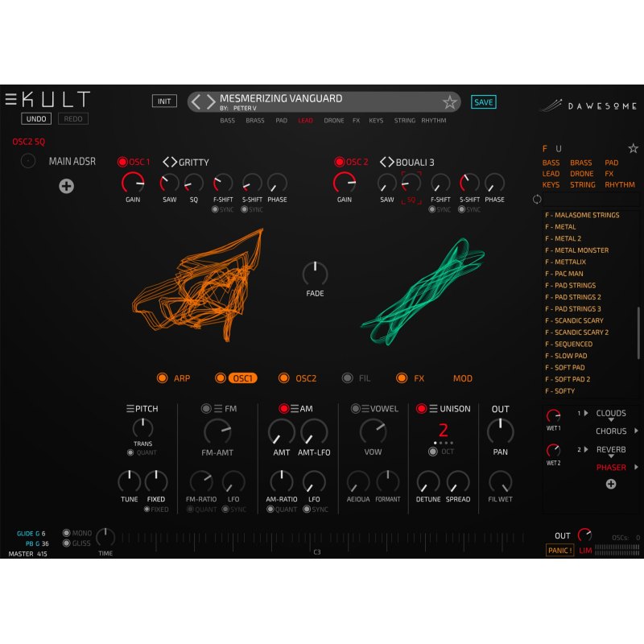644x644 pixels.
Task: Filter browser by STRING category
Action: [x=582, y=185]
